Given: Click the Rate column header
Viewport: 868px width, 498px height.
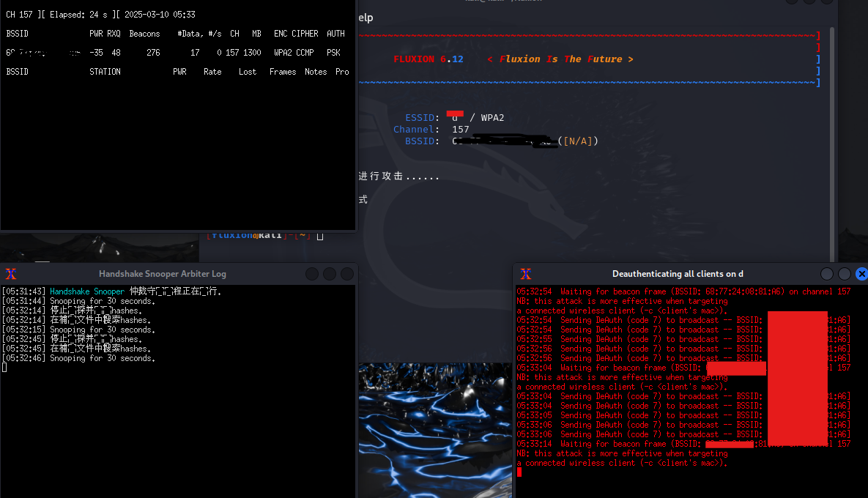Looking at the screenshot, I should click(212, 72).
